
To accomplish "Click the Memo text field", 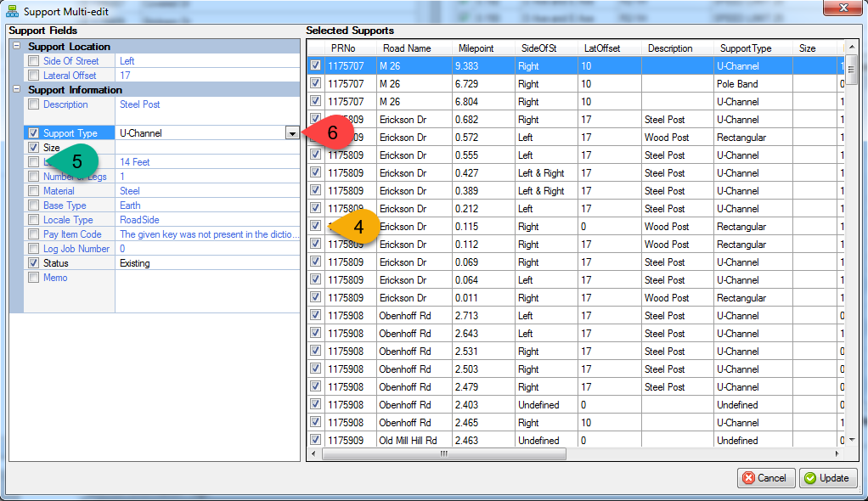I will (207, 292).
